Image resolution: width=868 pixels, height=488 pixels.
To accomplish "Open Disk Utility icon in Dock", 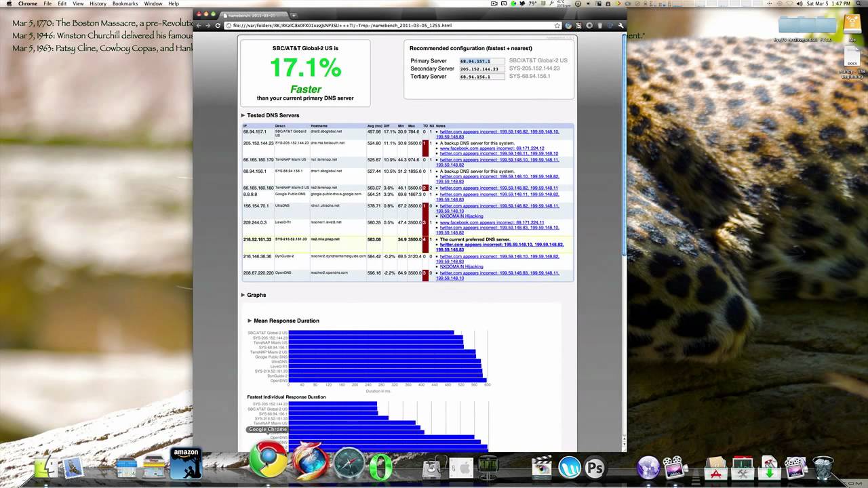I will pyautogui.click(x=432, y=468).
